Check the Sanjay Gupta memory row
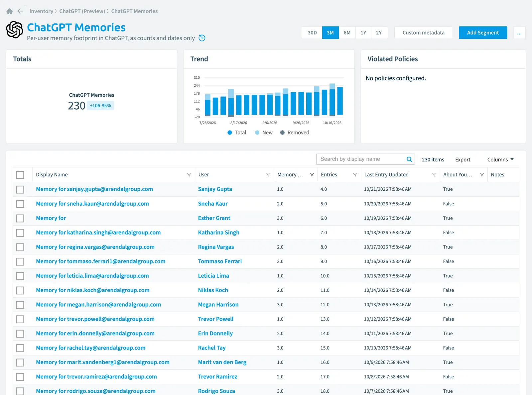 click(20, 189)
